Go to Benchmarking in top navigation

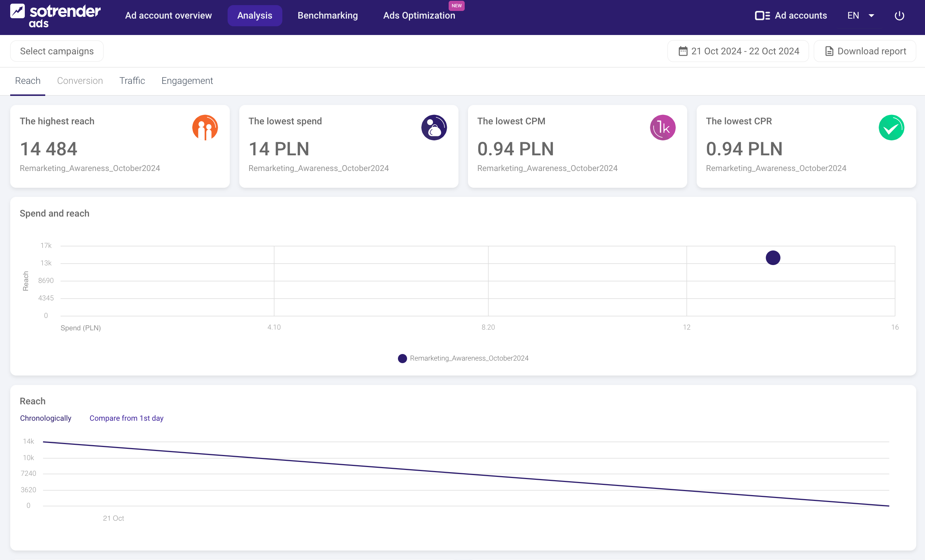click(327, 16)
